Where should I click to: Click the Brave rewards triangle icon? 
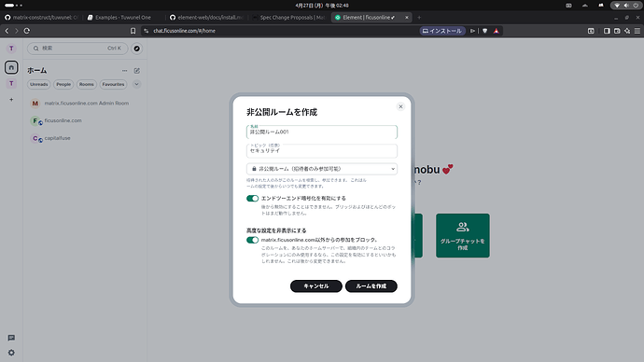click(x=497, y=31)
